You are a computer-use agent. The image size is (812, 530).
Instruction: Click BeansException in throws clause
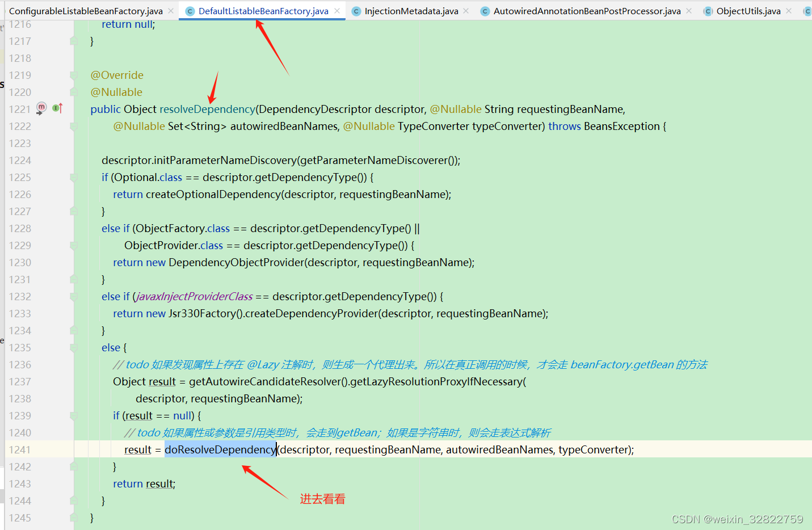click(621, 126)
